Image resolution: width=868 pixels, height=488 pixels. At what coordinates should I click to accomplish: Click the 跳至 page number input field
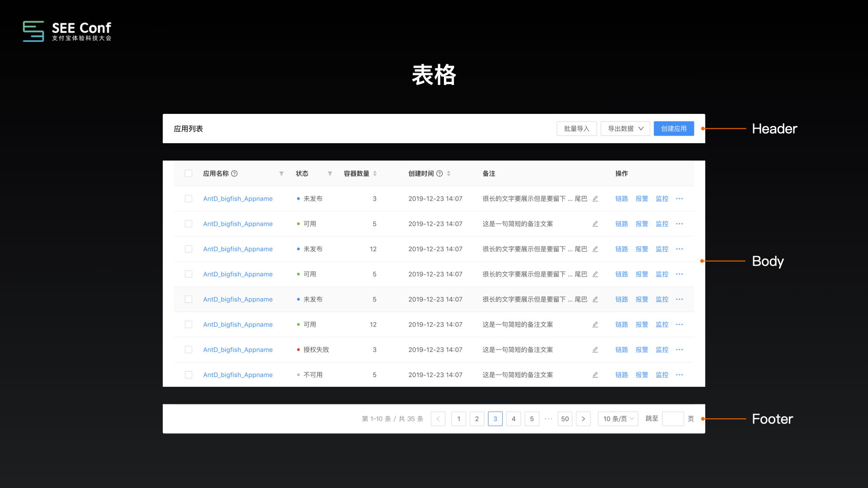(673, 419)
